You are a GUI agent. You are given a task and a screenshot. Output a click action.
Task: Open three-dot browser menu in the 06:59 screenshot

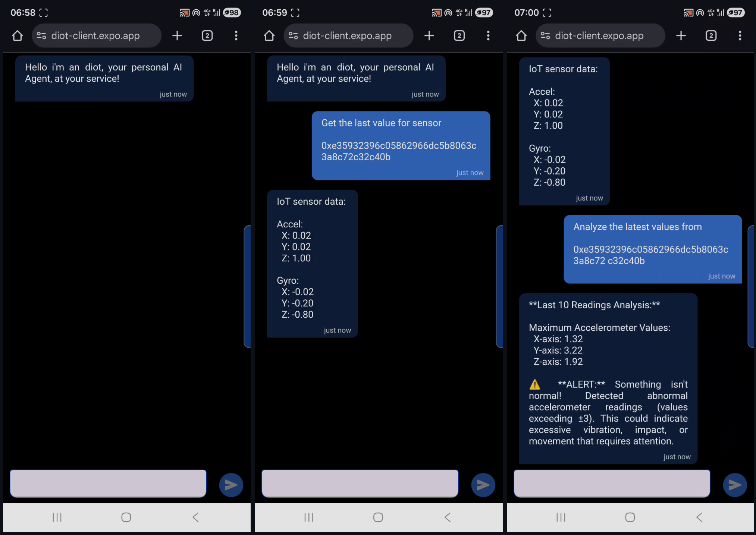click(488, 36)
